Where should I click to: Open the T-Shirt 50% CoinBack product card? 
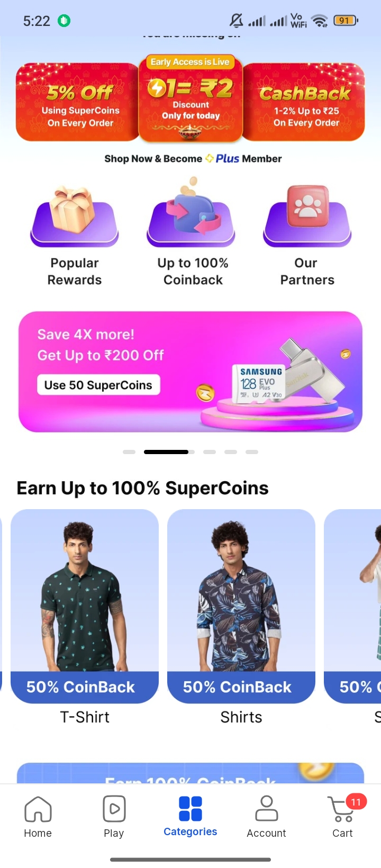click(x=85, y=606)
